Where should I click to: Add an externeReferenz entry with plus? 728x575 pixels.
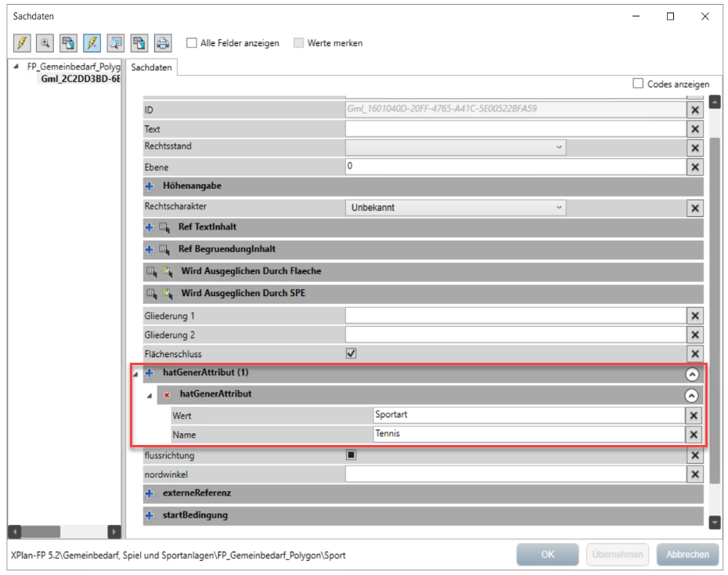coord(150,494)
